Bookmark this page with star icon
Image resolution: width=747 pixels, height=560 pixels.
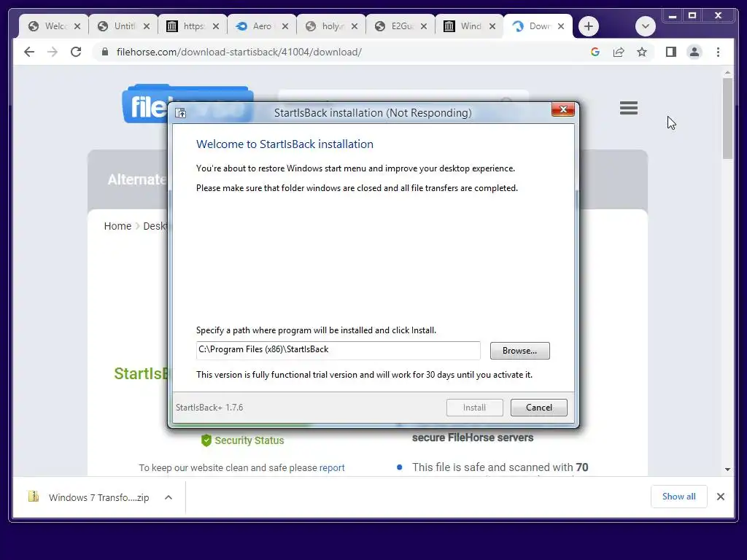pos(642,52)
